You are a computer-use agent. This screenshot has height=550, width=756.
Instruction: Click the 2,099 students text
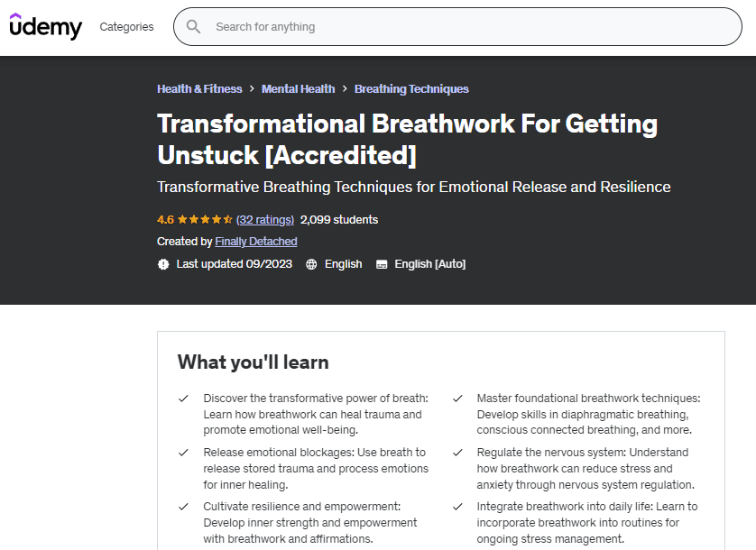[x=339, y=220]
